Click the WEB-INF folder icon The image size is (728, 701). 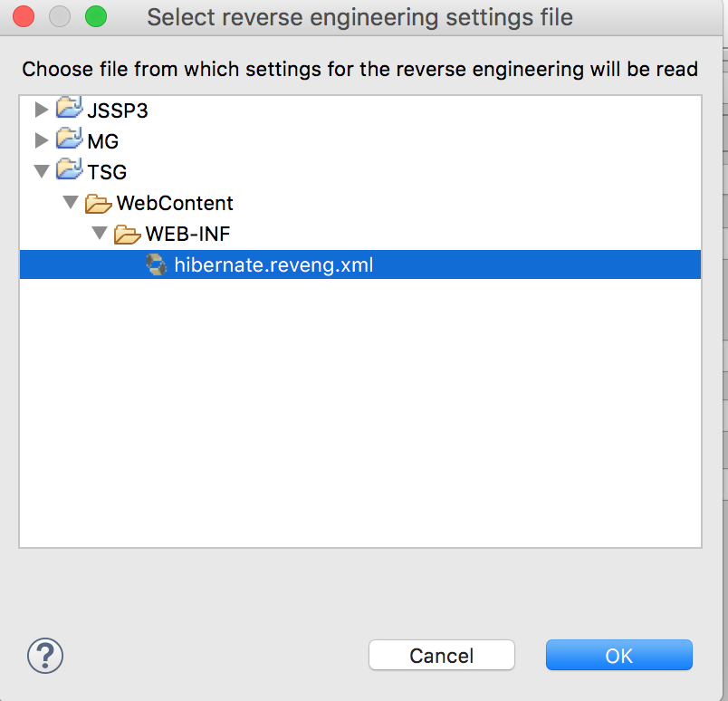[x=127, y=235]
